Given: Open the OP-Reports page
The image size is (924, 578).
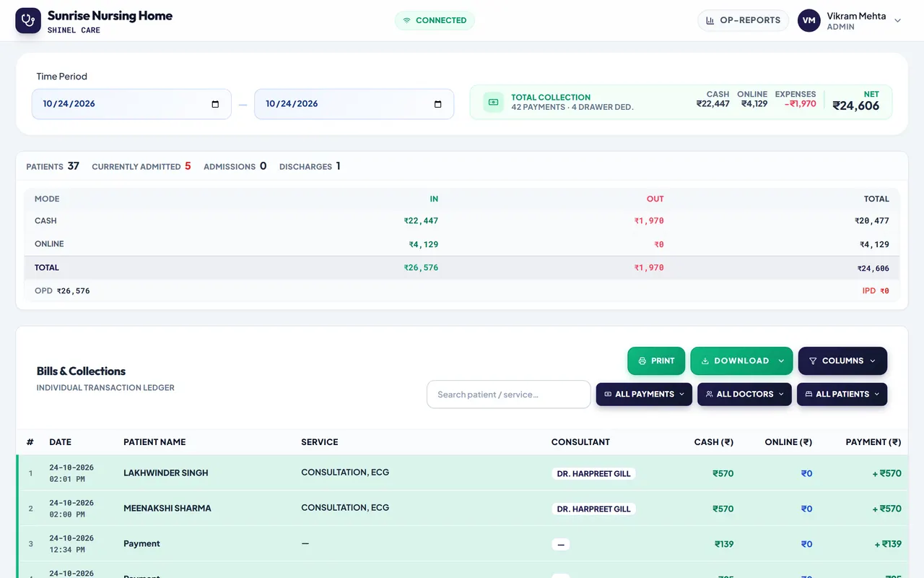Looking at the screenshot, I should [x=743, y=20].
